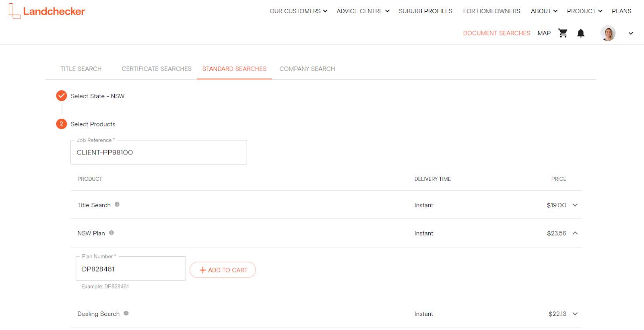Expand the Dealing Search row chevron
Viewport: 644px width, 330px height.
click(575, 314)
